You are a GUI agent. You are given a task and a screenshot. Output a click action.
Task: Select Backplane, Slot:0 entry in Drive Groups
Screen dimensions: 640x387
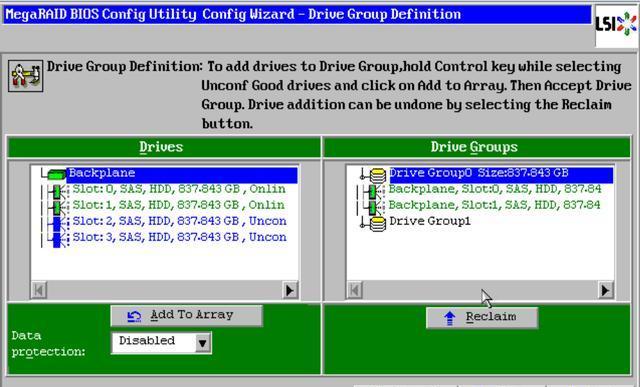(x=495, y=189)
